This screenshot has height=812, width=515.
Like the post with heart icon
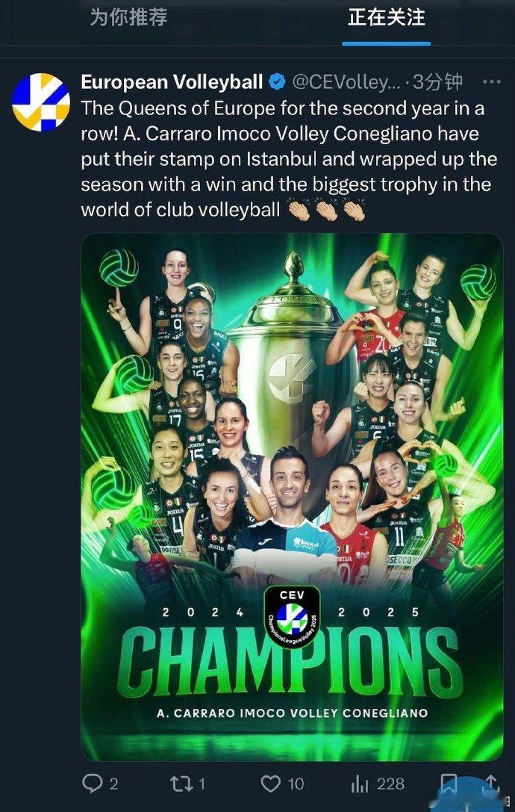click(x=270, y=784)
